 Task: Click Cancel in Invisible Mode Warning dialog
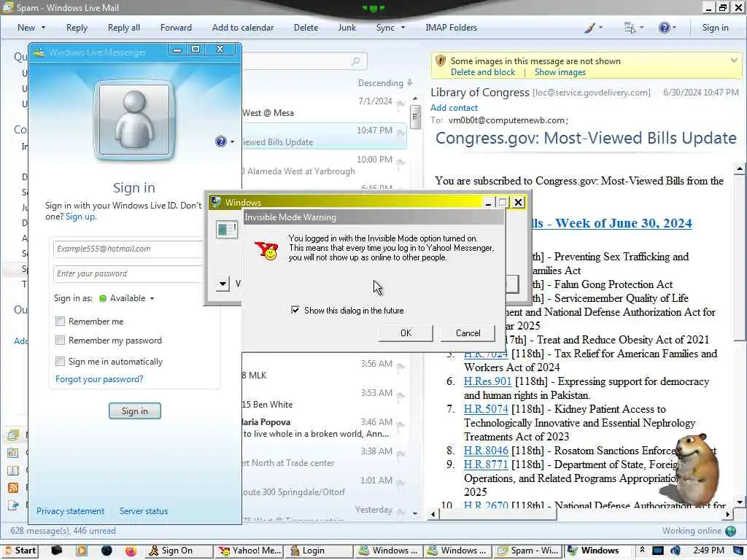click(x=468, y=332)
